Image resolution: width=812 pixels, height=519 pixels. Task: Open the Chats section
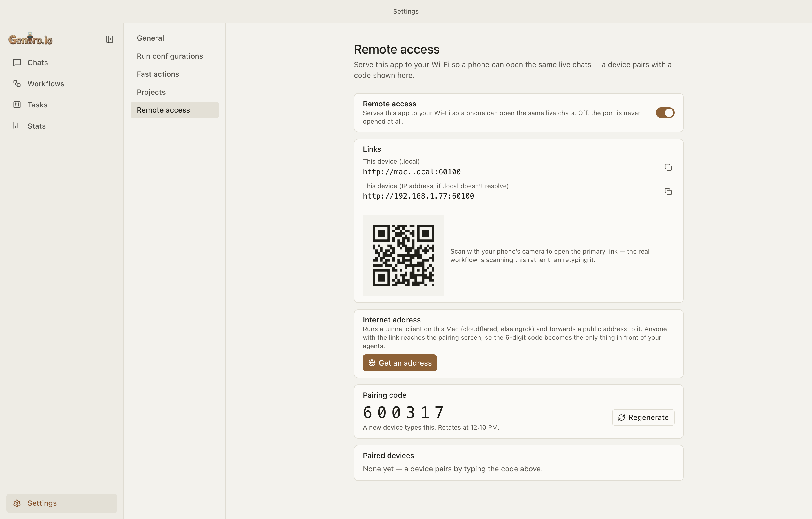tap(62, 62)
